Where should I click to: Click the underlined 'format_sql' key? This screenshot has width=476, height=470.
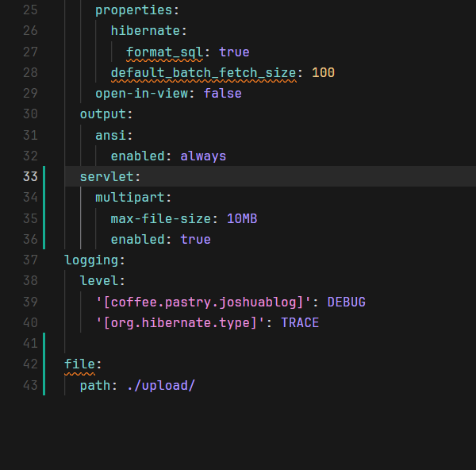click(x=164, y=52)
